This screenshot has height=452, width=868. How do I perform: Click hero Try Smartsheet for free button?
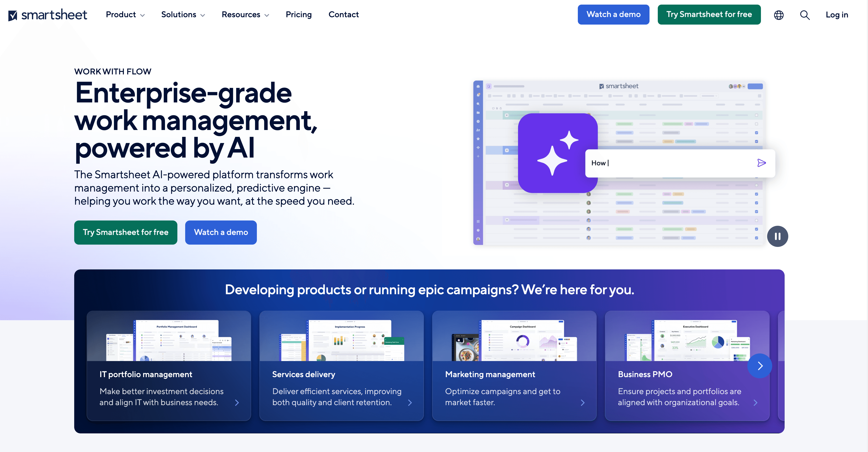click(x=126, y=232)
